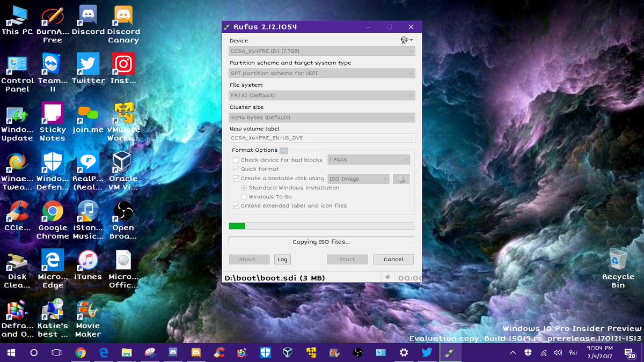This screenshot has height=362, width=644.
Task: Open the Rufus Log window
Action: coord(282,259)
